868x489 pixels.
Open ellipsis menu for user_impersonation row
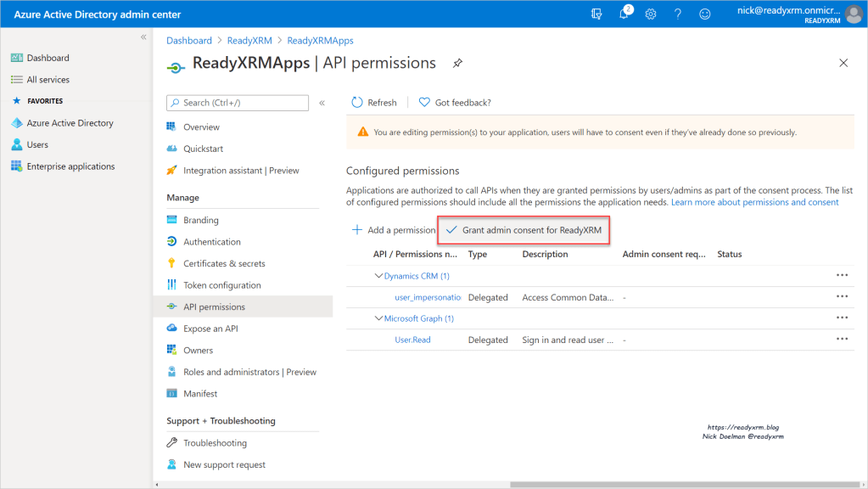tap(842, 297)
